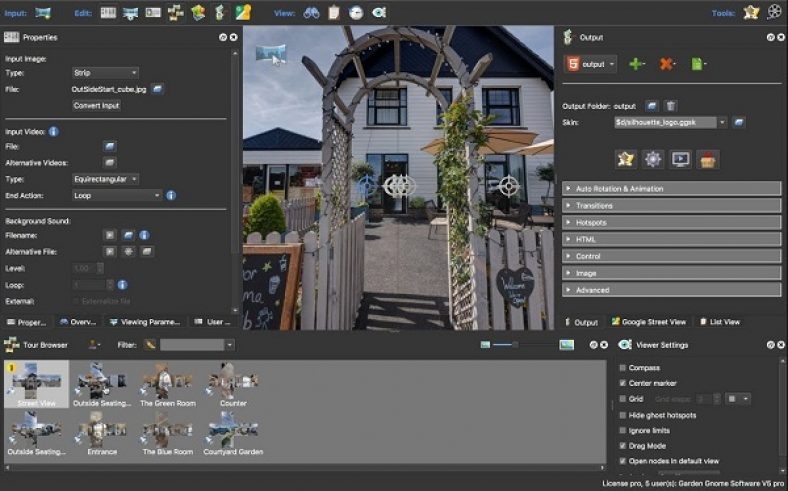Image resolution: width=788 pixels, height=491 pixels.
Task: Click the trash icon beside Output Folder
Action: pyautogui.click(x=671, y=105)
